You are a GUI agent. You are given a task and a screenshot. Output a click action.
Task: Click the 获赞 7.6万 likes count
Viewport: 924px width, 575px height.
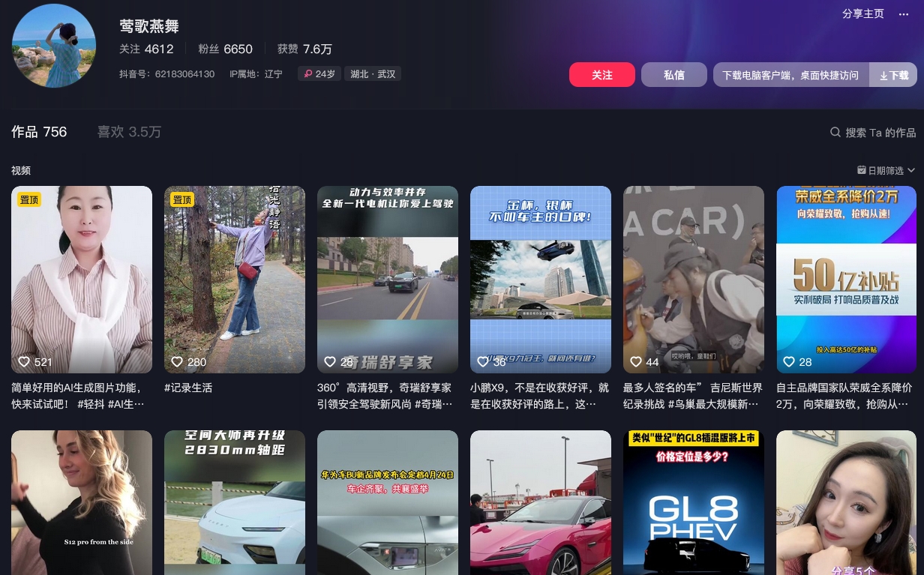[x=304, y=49]
